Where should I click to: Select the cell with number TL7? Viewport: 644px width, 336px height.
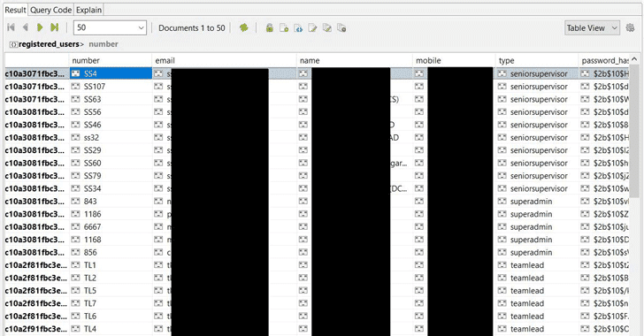(x=111, y=303)
